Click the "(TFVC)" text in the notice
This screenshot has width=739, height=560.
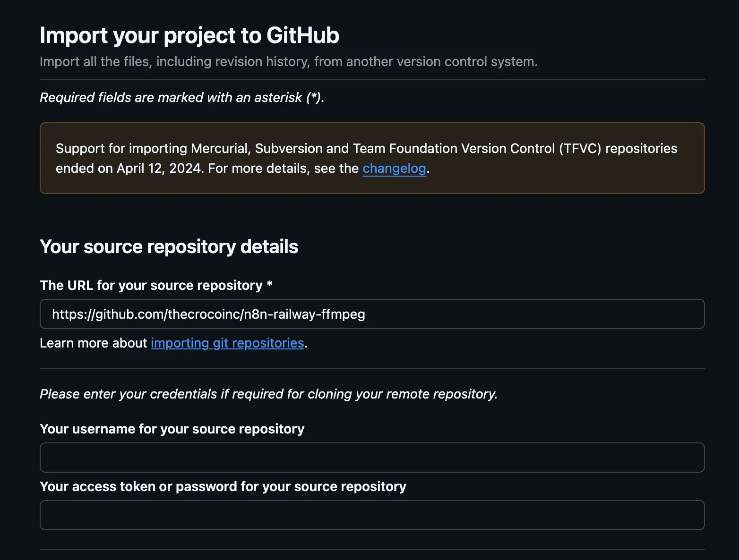pos(580,149)
